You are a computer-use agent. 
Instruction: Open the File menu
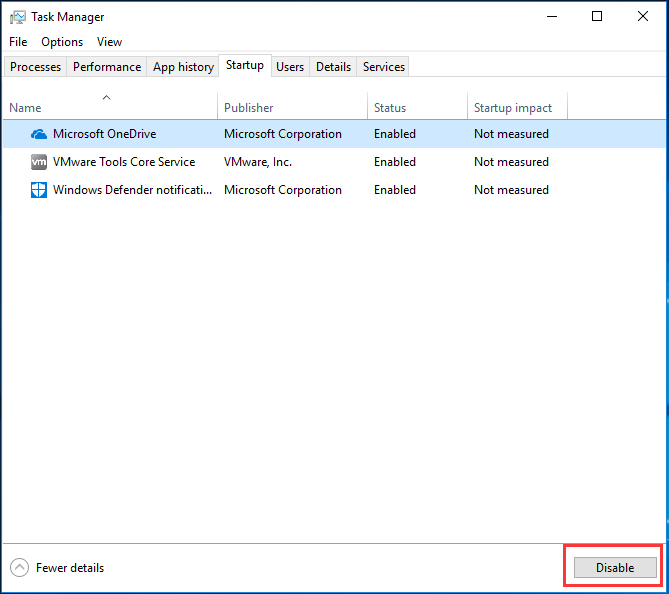tap(18, 42)
